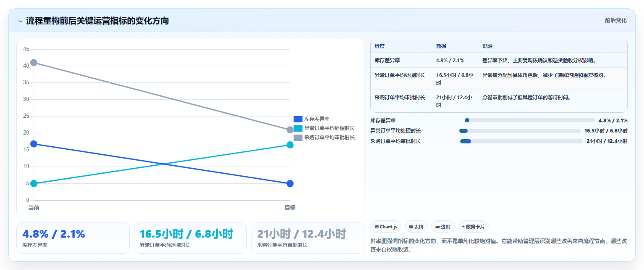Screen dimensions: 644x270
Task: Click the 数据卡片 tag chip
Action: point(473,227)
